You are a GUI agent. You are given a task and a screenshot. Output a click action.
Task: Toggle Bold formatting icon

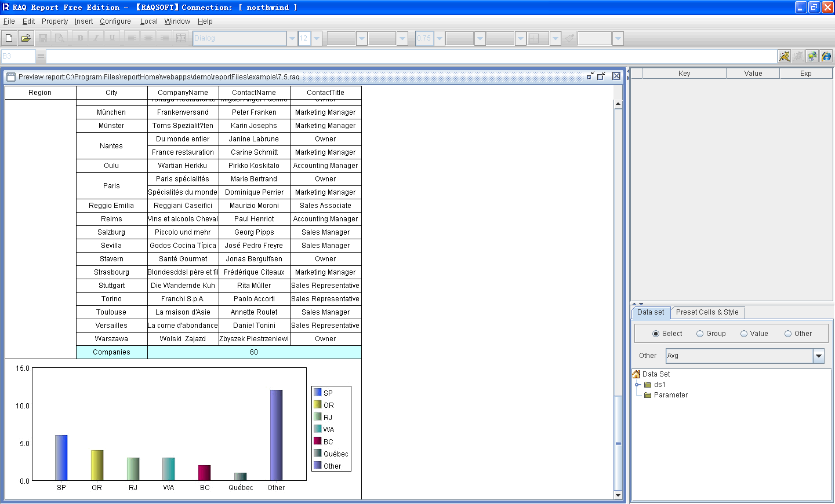click(80, 38)
